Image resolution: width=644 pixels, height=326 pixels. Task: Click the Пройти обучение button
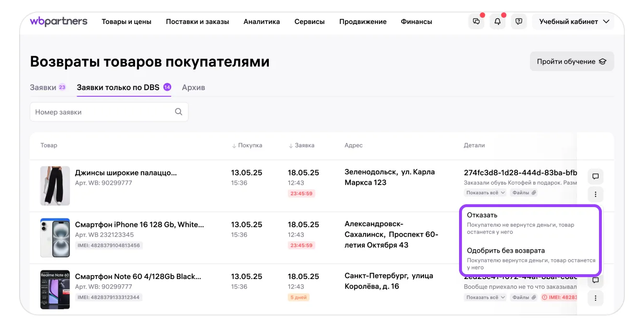coord(571,61)
